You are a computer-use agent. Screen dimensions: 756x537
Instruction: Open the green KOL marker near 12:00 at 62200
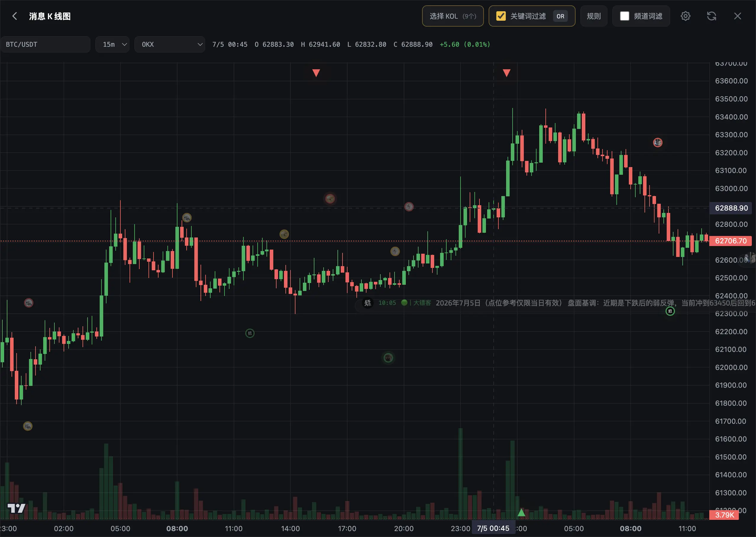[x=250, y=333]
